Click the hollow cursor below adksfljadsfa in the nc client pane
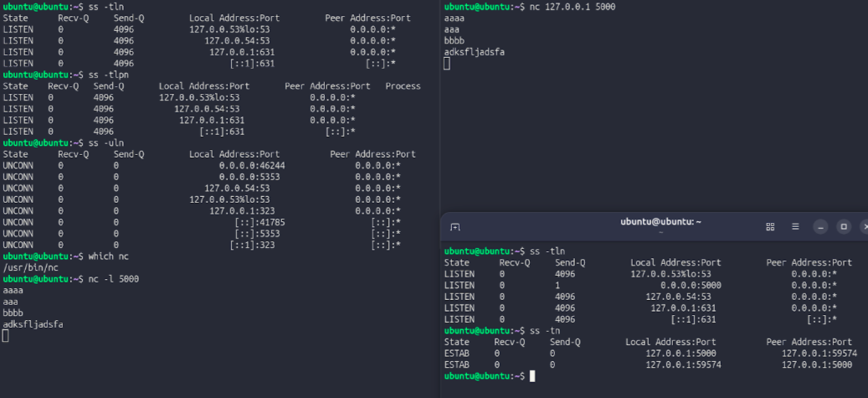This screenshot has height=398, width=868. point(447,64)
